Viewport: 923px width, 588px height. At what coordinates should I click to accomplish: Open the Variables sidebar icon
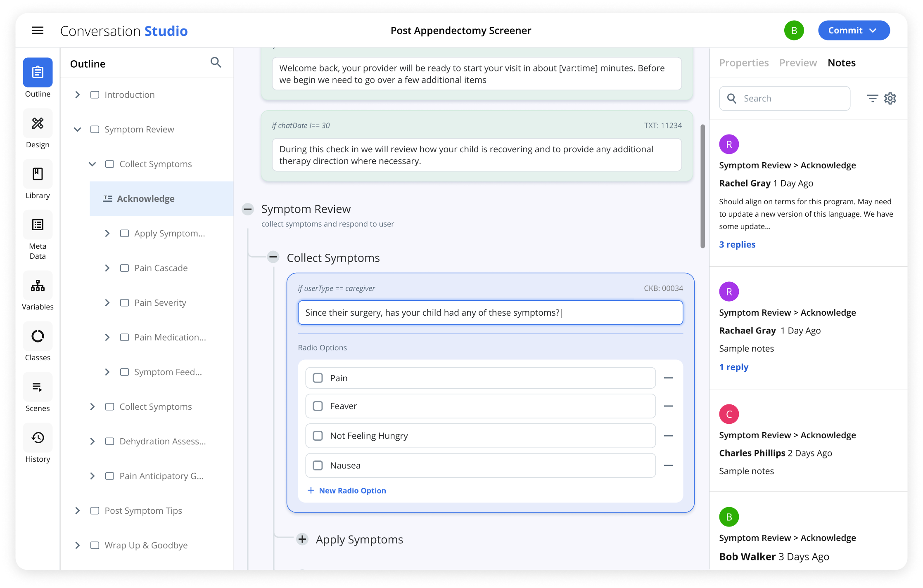click(38, 286)
